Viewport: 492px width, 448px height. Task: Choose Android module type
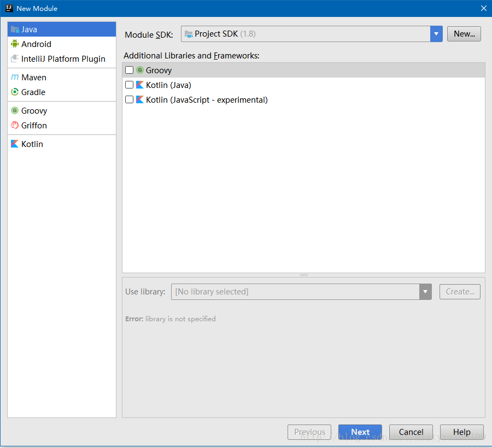point(62,44)
